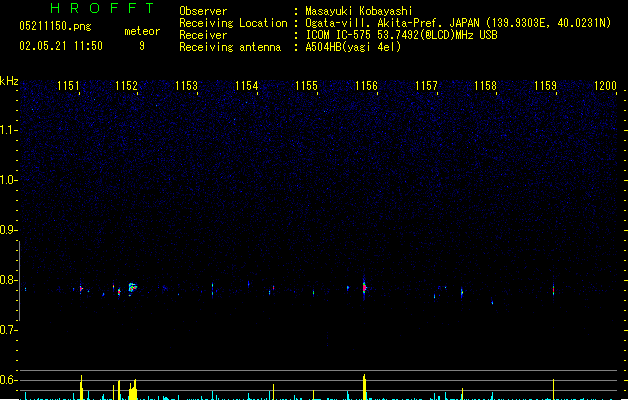Click observer name Masayuki Kobayashi
Image resolution: width=629 pixels, height=400 pixels.
click(359, 11)
